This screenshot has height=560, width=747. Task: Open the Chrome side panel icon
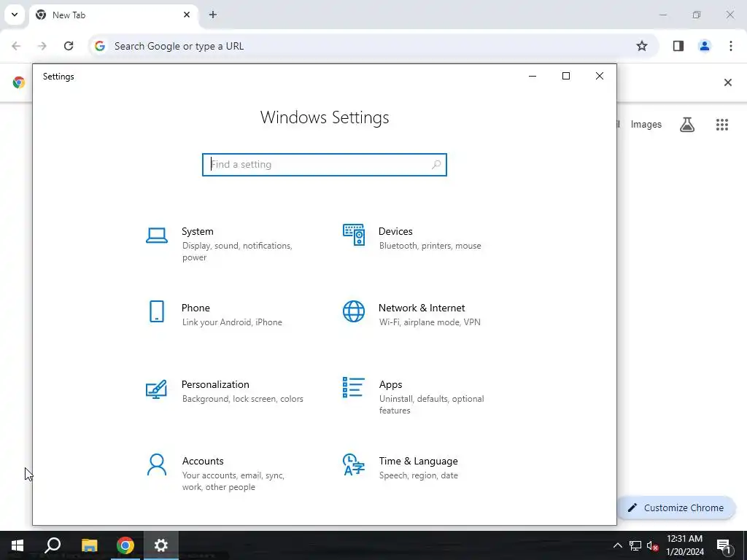click(678, 46)
